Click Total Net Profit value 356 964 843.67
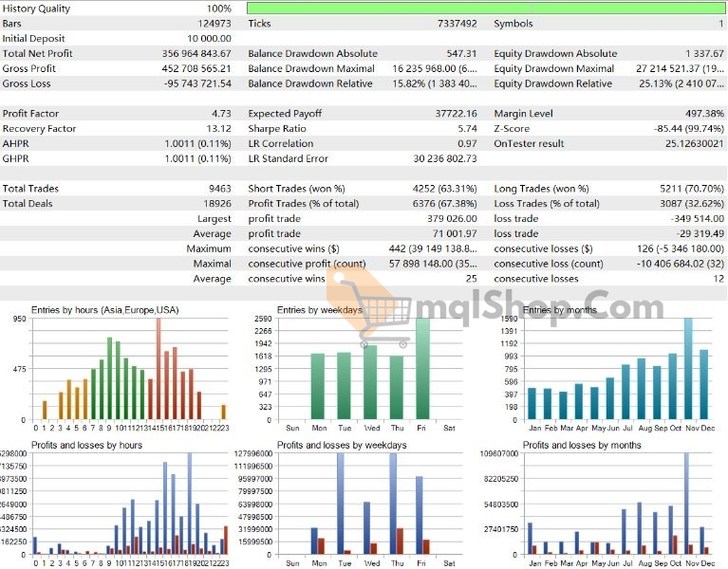 coord(196,53)
